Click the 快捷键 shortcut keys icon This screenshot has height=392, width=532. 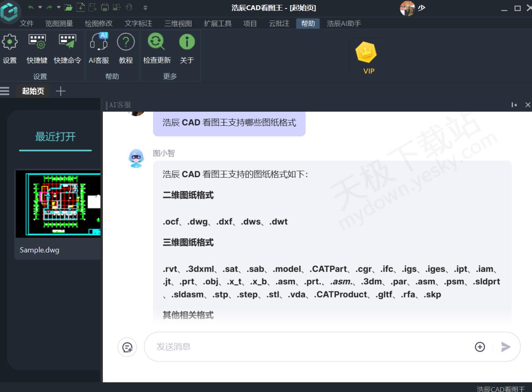coord(37,43)
